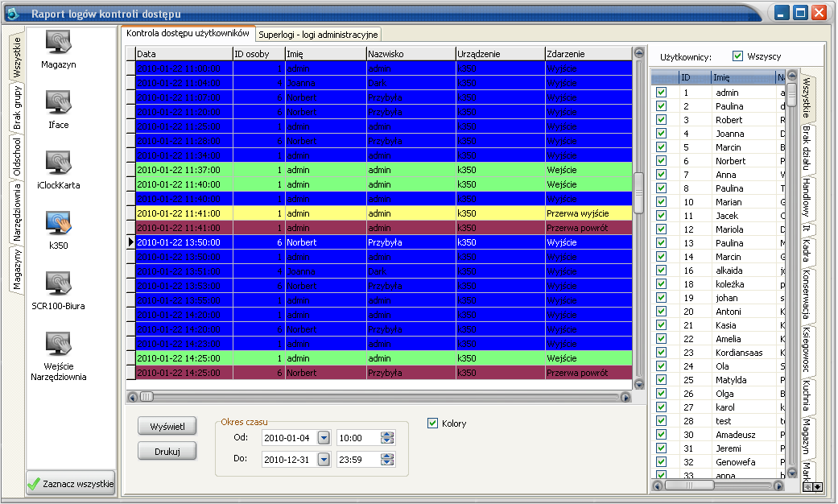Select the Handlowy department tab
This screenshot has height=504, width=838.
point(807,198)
